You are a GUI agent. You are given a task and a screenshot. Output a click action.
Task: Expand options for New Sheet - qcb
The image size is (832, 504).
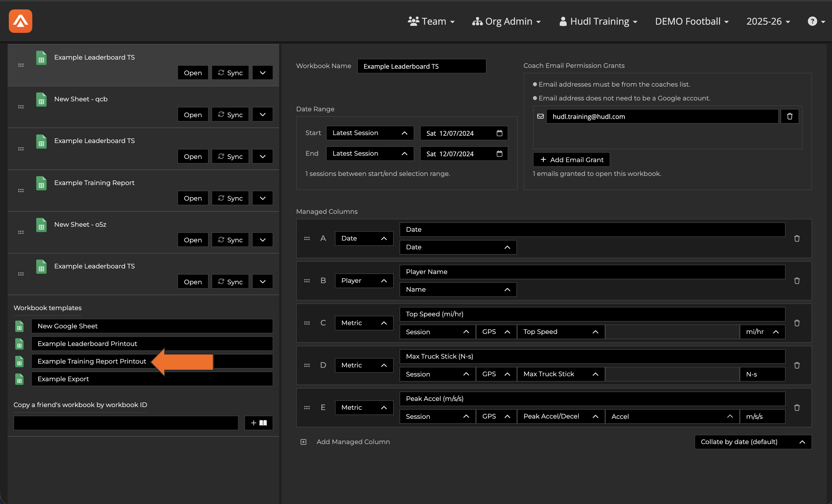[x=262, y=115]
